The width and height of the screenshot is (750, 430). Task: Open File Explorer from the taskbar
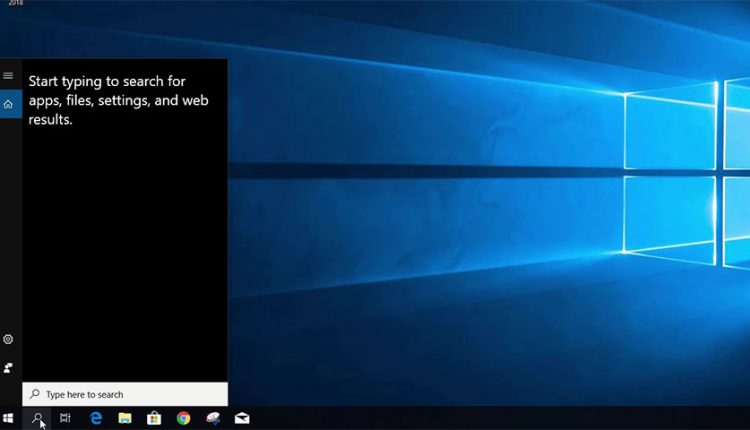point(125,418)
